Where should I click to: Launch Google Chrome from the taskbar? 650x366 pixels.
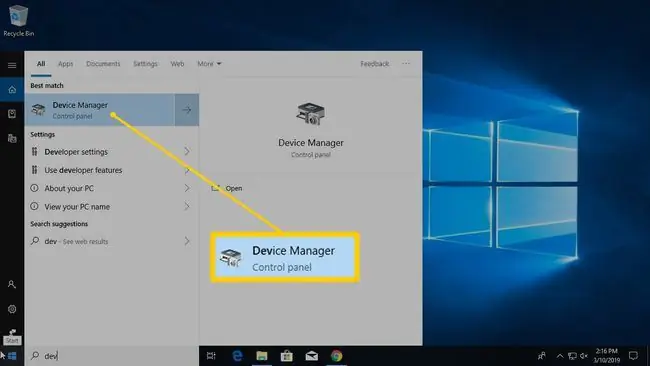[x=337, y=356]
